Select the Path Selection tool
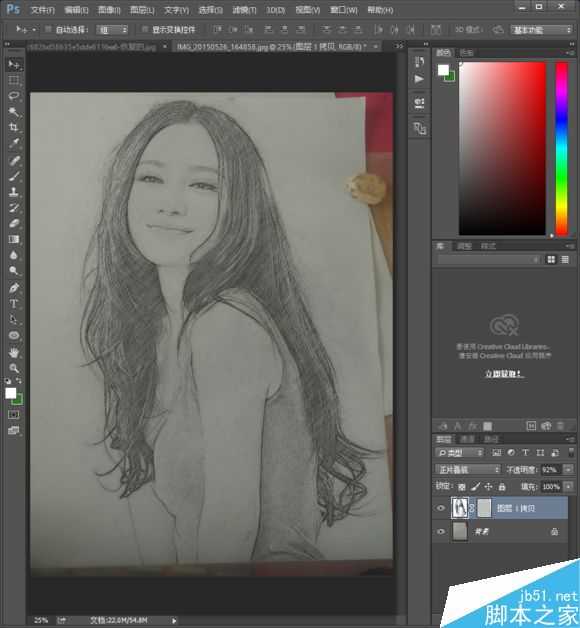This screenshot has width=580, height=628. point(14,320)
